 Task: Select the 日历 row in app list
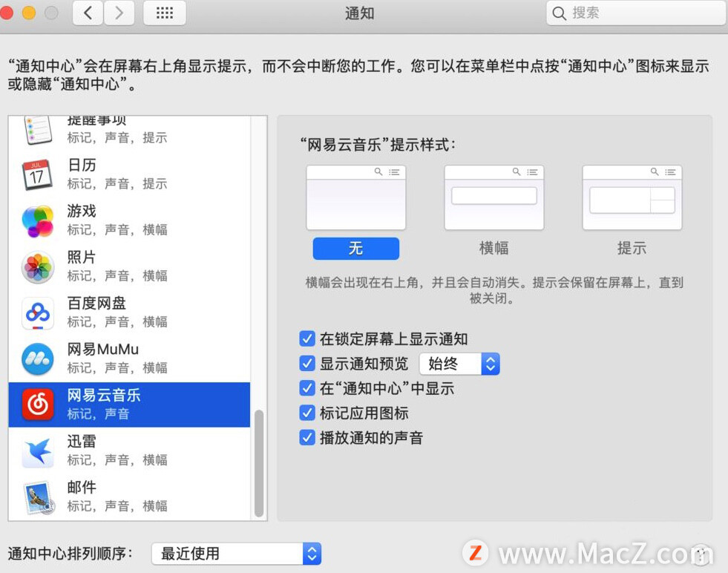[x=130, y=174]
